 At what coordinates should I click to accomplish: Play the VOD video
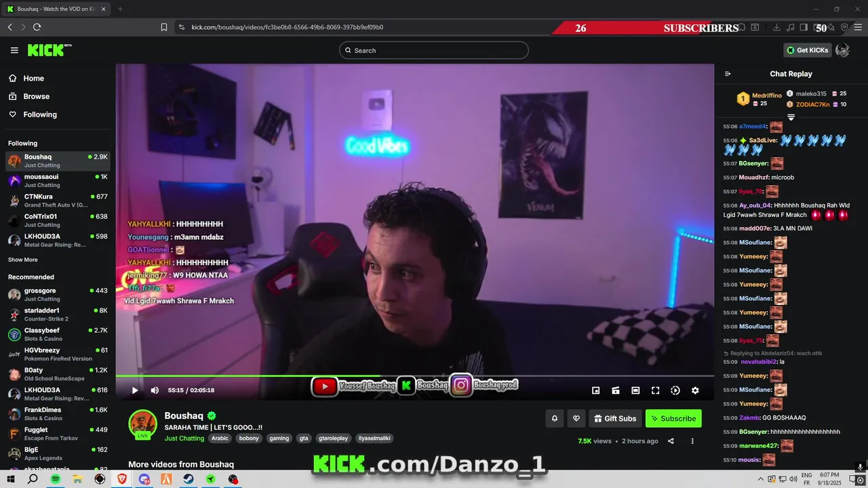coord(135,390)
